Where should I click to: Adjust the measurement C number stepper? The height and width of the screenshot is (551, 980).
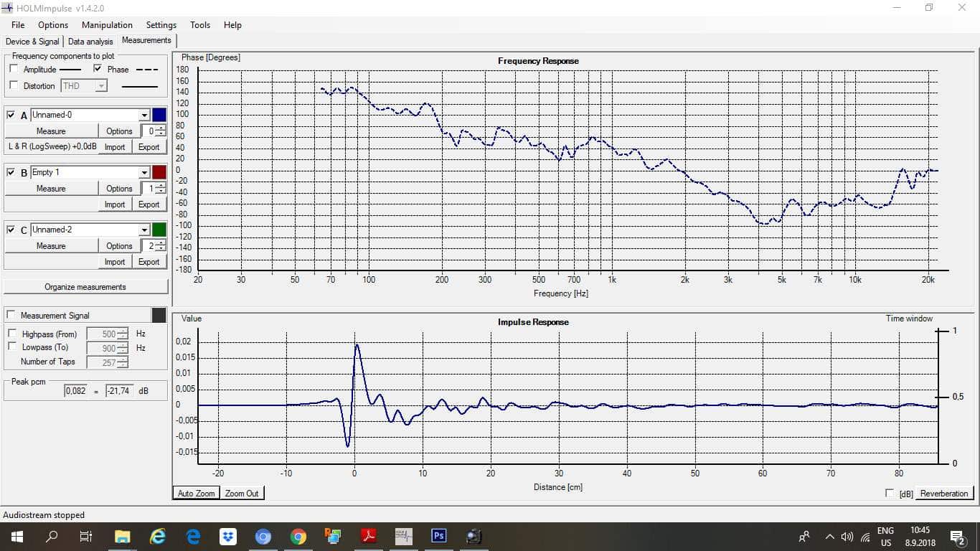[161, 245]
